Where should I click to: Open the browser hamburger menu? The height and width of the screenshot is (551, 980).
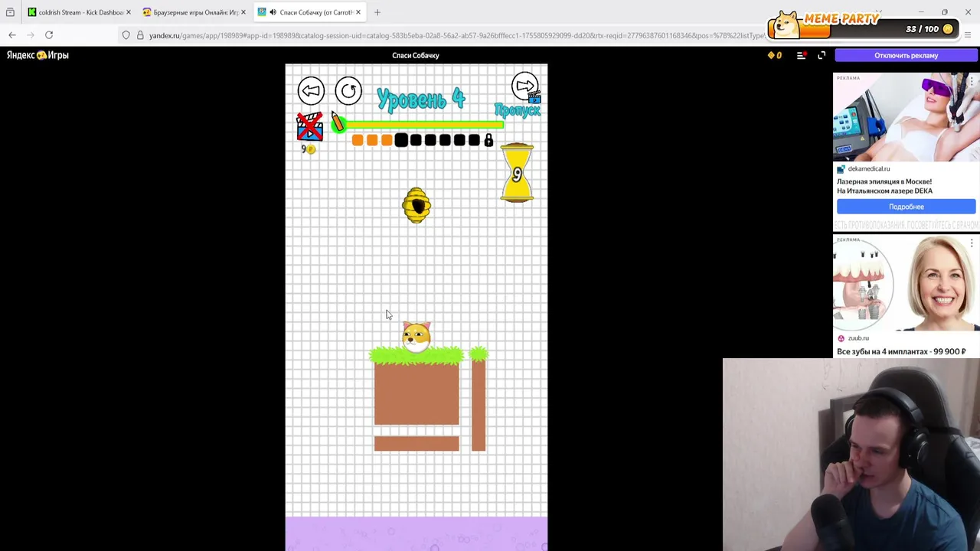(968, 35)
